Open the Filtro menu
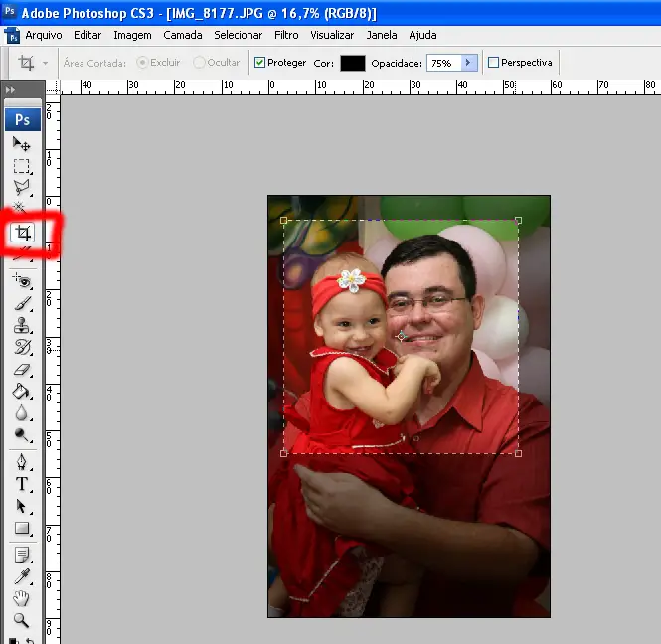 286,35
